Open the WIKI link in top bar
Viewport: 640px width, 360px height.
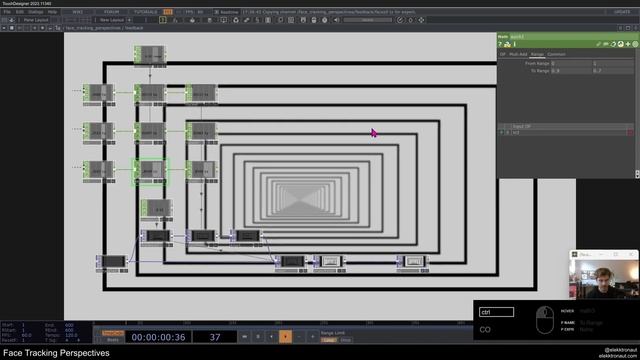pos(78,12)
